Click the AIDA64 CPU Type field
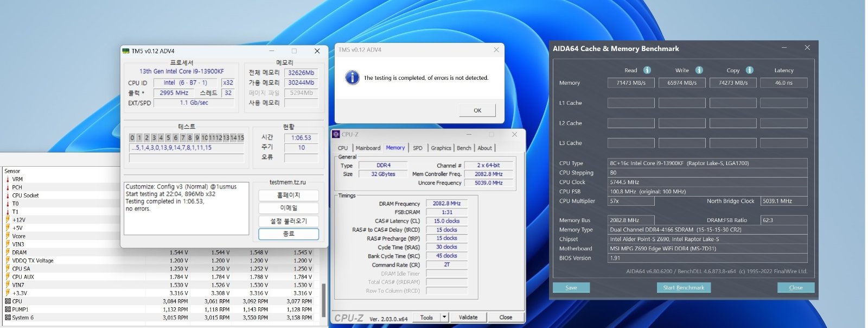 (707, 163)
